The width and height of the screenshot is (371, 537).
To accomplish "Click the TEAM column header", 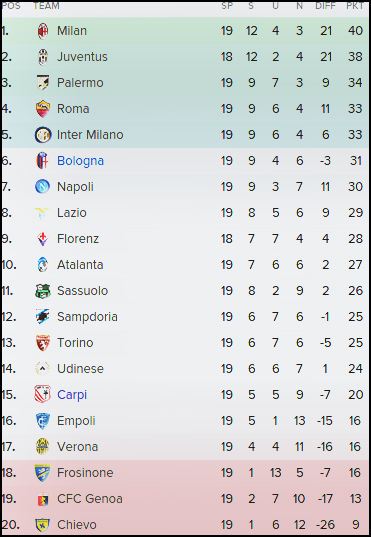I will 46,6.
